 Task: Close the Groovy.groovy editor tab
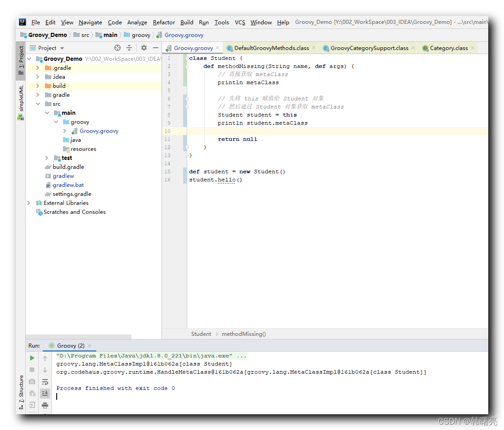(218, 48)
